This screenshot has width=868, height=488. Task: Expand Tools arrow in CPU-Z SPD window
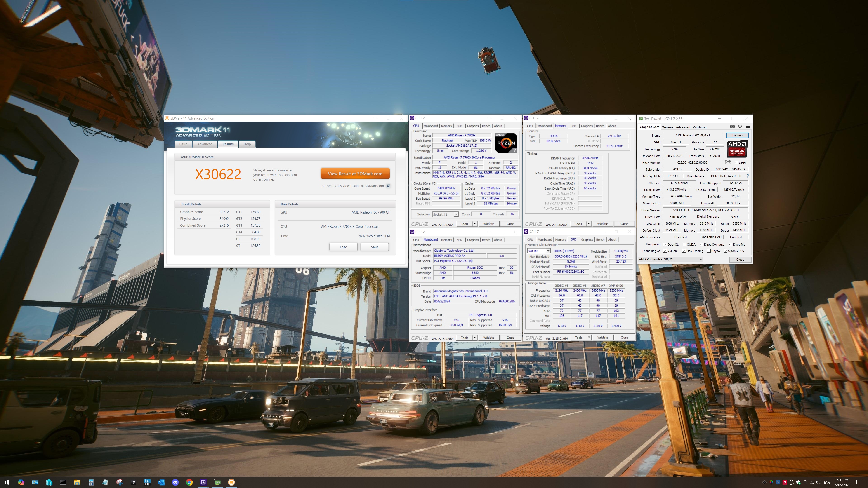[x=589, y=338]
